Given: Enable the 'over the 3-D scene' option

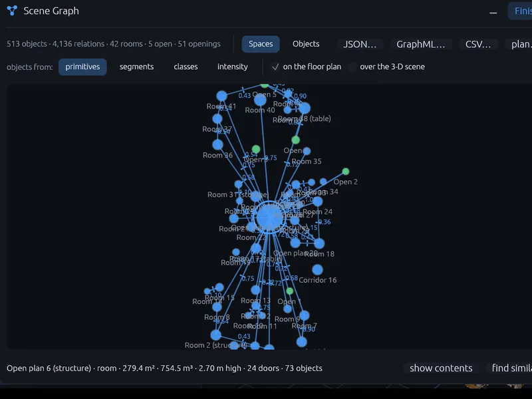Looking at the screenshot, I should pyautogui.click(x=387, y=67).
